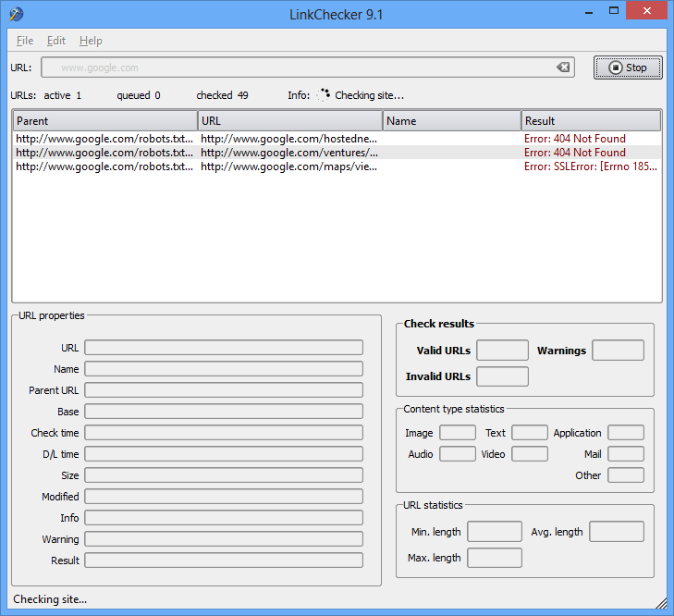Click the Size property field
The image size is (674, 616).
[x=224, y=475]
